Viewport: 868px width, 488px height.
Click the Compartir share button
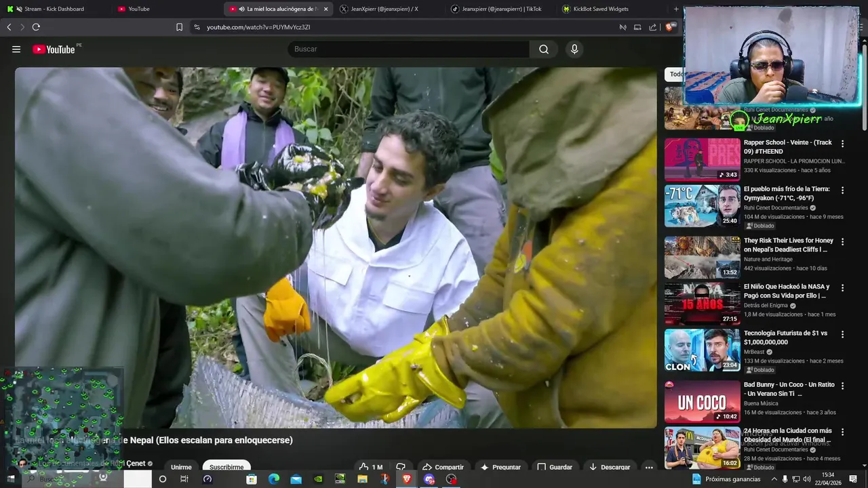(x=443, y=467)
